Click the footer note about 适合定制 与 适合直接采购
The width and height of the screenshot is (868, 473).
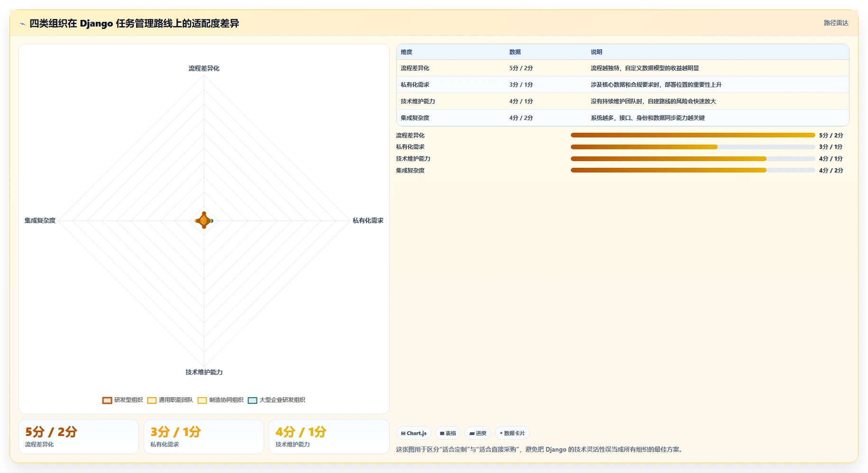click(x=540, y=449)
